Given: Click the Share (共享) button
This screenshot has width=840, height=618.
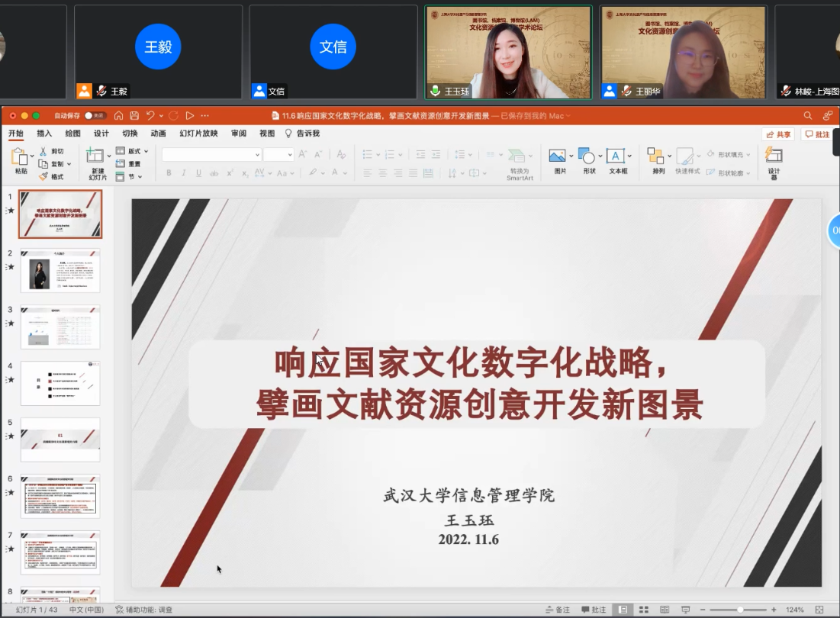Looking at the screenshot, I should 778,134.
